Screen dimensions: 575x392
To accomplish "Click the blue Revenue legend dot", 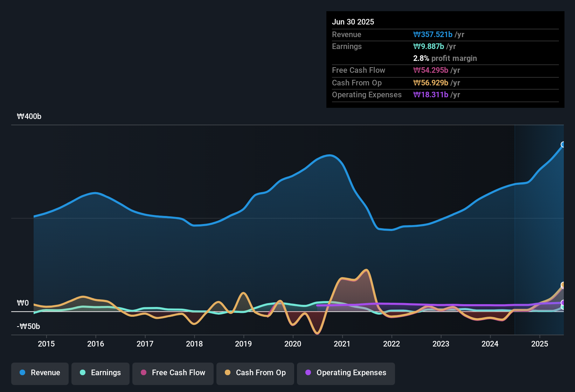I will tap(22, 373).
